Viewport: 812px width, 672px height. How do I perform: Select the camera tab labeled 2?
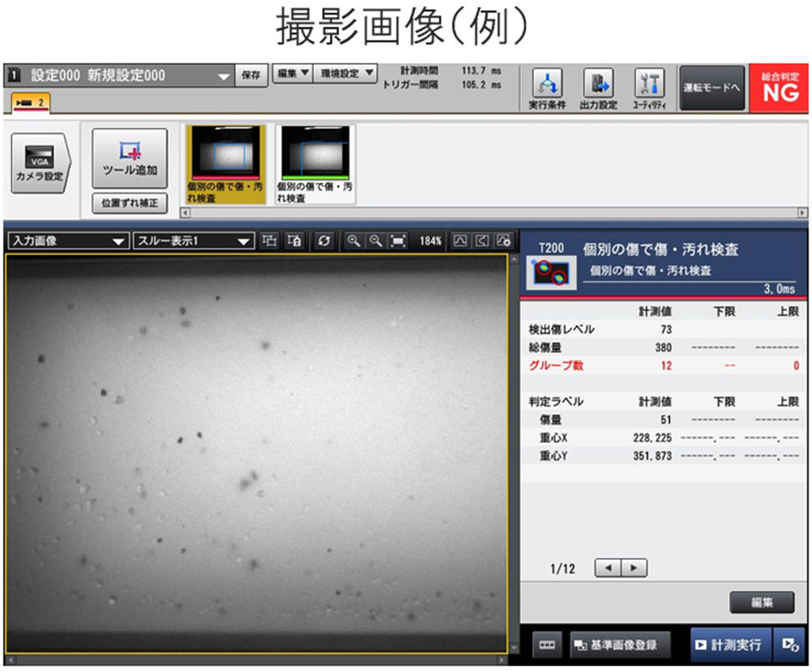(x=30, y=102)
